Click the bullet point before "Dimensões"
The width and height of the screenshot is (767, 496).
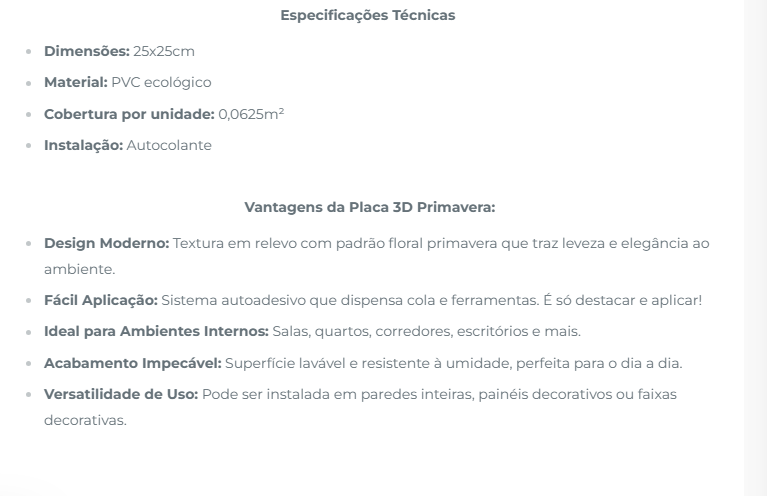31,52
